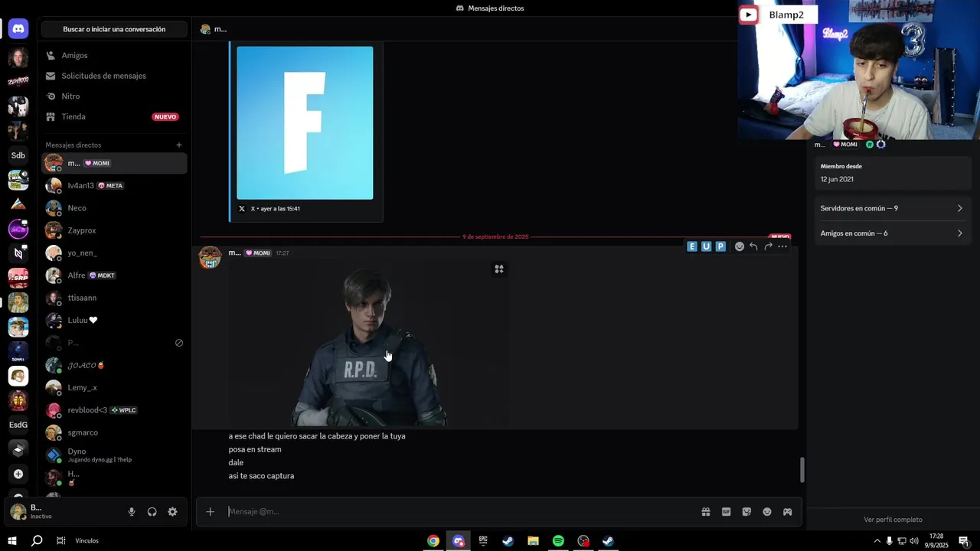Create new DM with plus icon
The height and width of the screenshot is (551, 980).
(179, 145)
